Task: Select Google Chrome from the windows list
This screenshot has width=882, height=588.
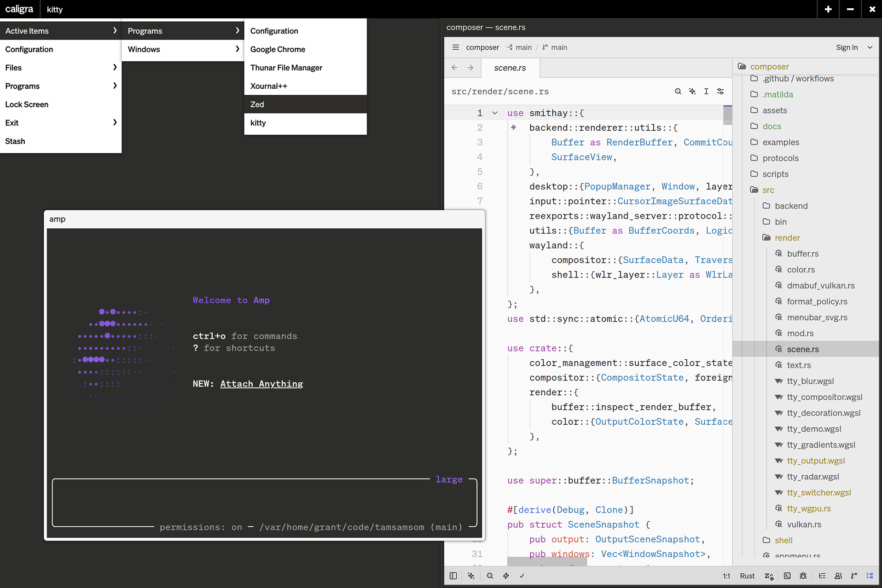Action: coord(305,49)
